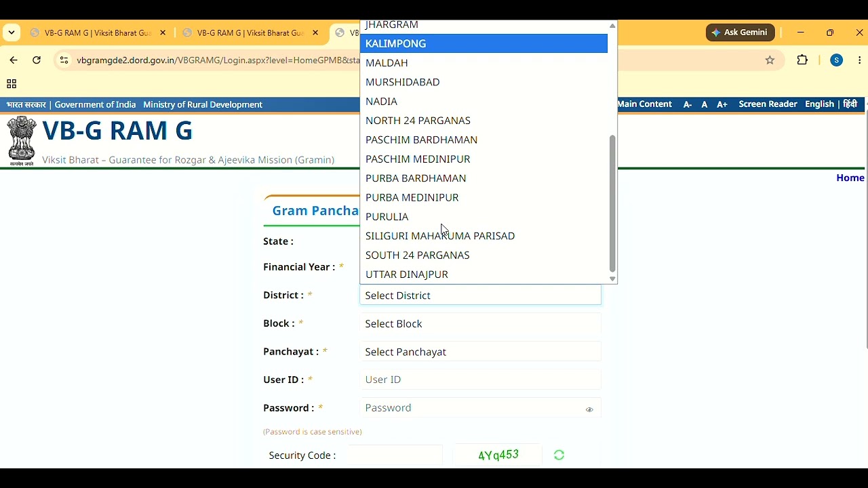This screenshot has width=868, height=488.
Task: Click the captcha image 4Yq453
Action: point(498,455)
